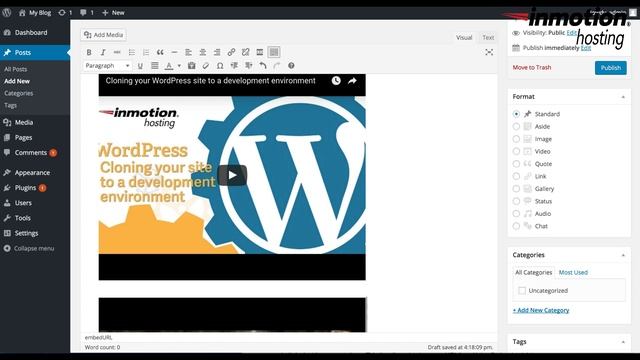Image resolution: width=640 pixels, height=360 pixels.
Task: Select the Chat post format
Action: tap(516, 226)
